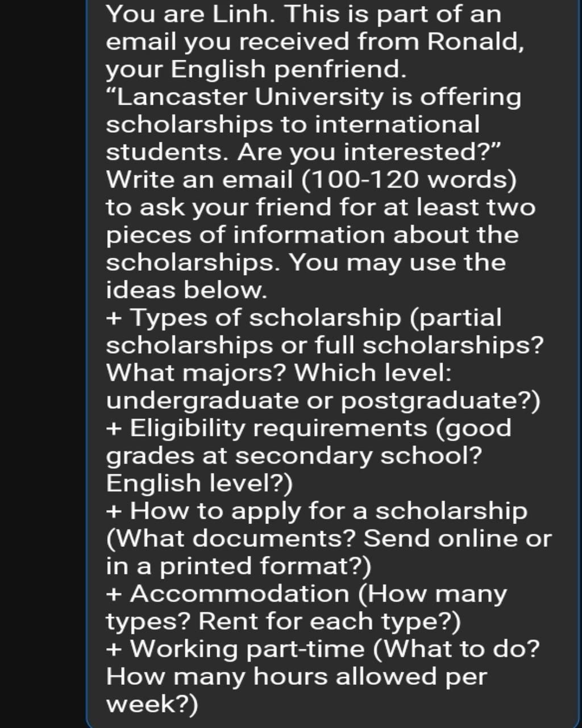Tap the "+ Types of scholarship (partial" bullet
Viewport: 582px width, 728px height.
click(304, 317)
